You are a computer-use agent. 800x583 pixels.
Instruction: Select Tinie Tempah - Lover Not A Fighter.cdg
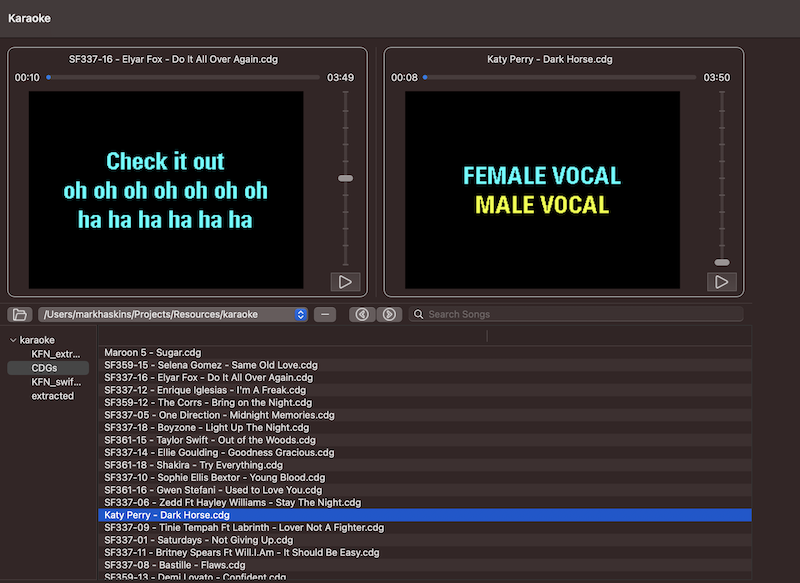tap(424, 527)
